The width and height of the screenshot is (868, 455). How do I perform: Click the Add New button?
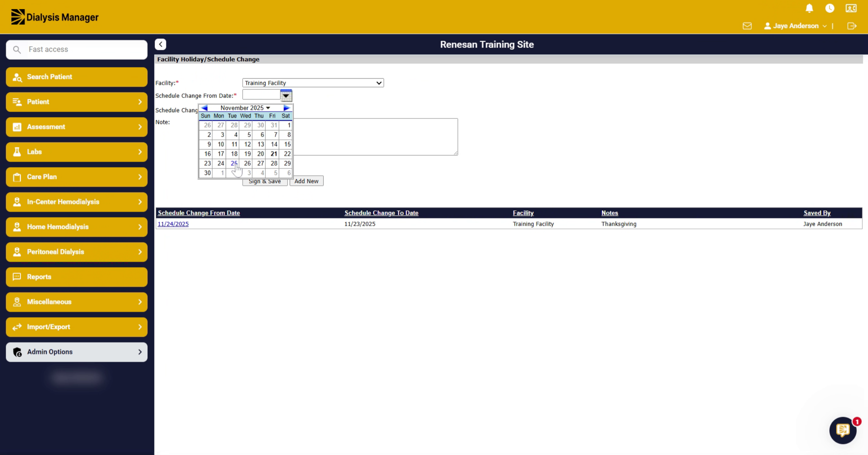(x=306, y=181)
